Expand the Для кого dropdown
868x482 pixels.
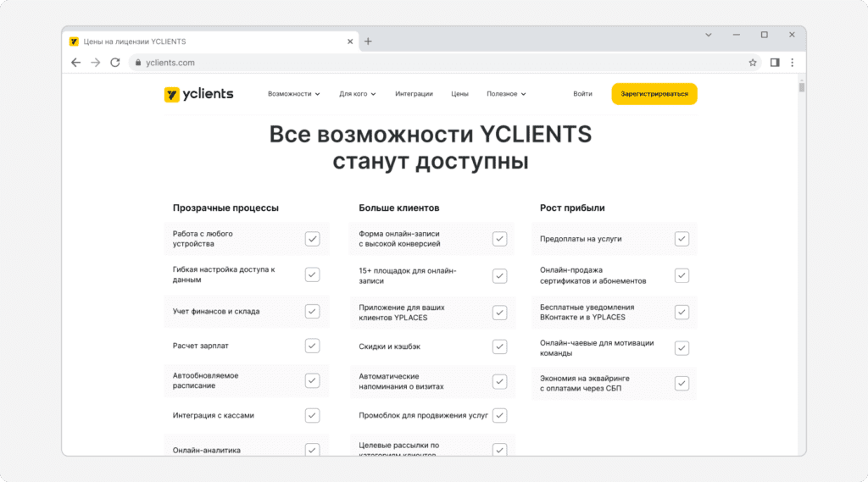tap(358, 94)
